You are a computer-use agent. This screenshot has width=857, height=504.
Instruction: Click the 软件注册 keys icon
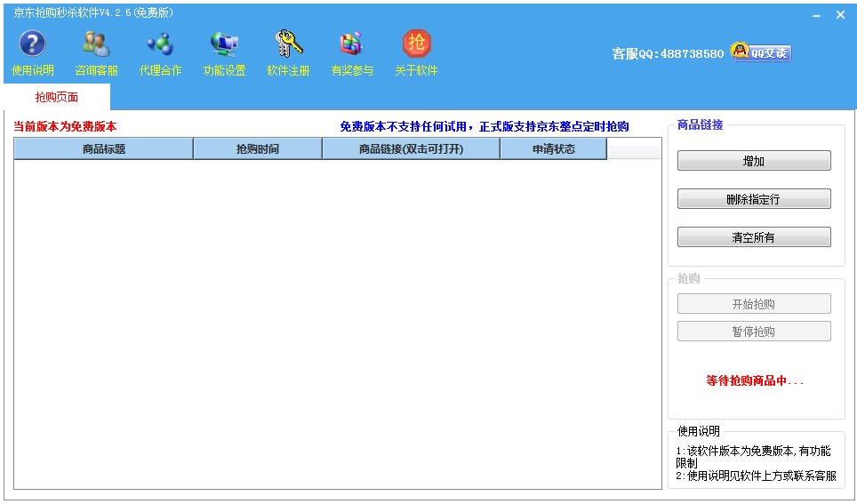(288, 44)
